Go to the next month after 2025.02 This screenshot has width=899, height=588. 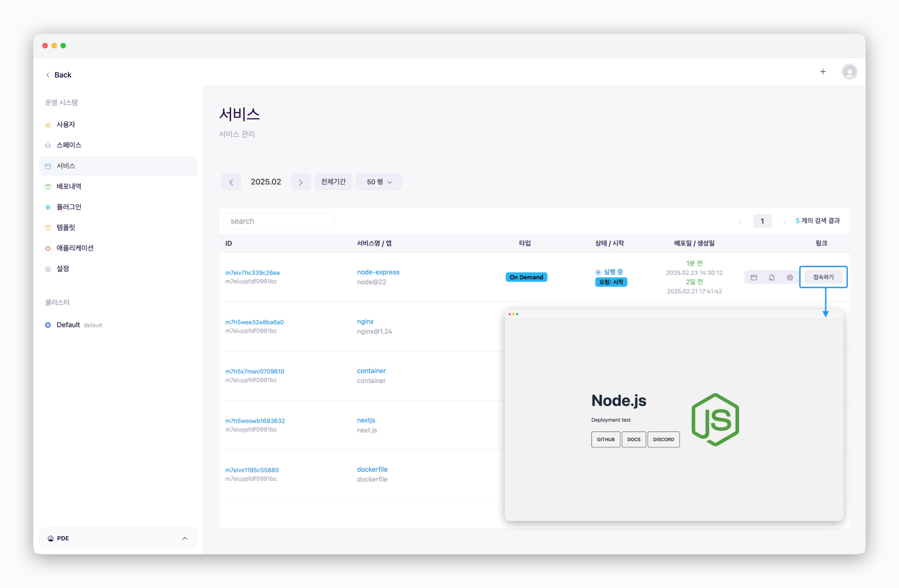[x=301, y=182]
